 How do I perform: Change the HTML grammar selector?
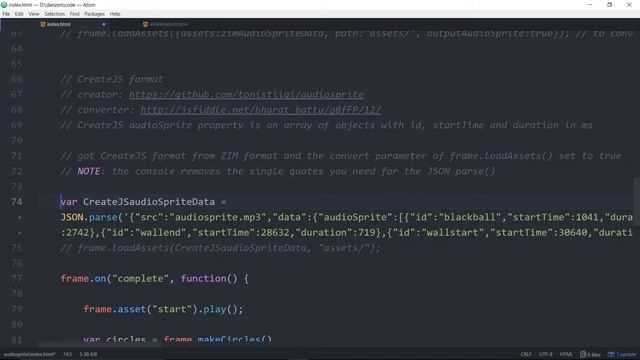(566, 354)
